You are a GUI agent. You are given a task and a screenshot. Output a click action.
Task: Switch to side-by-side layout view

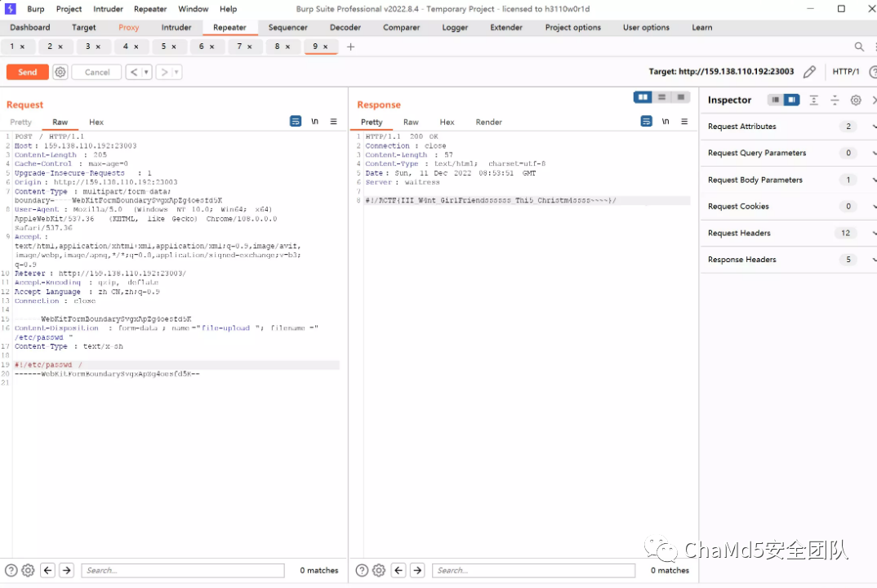click(643, 97)
